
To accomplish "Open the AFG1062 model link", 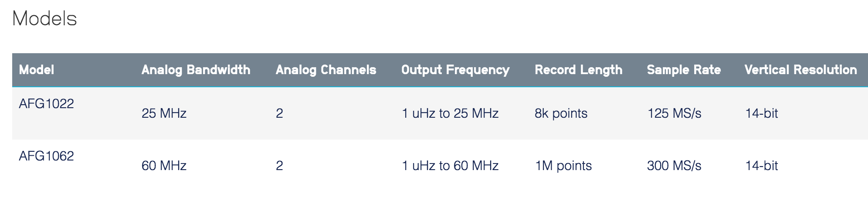I will click(x=46, y=156).
